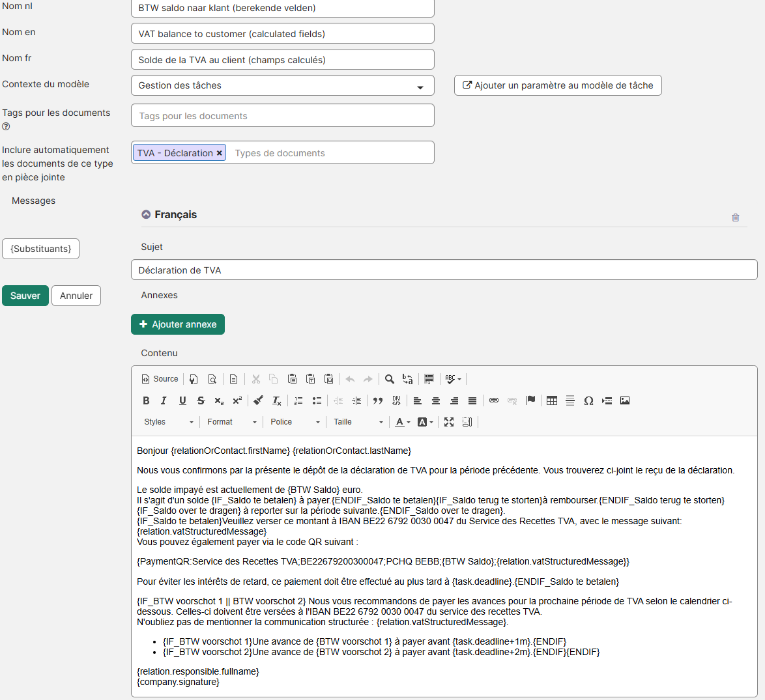This screenshot has height=700, width=765.
Task: Apply italic formatting in editor
Action: tap(164, 400)
